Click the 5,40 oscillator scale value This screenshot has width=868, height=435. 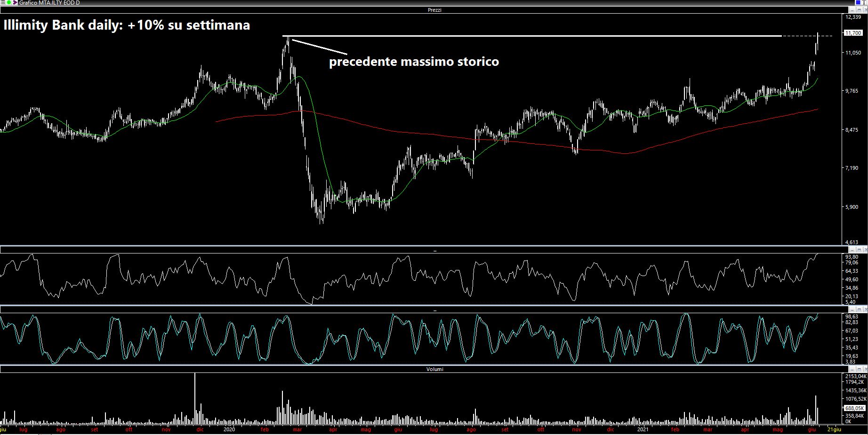(x=850, y=302)
